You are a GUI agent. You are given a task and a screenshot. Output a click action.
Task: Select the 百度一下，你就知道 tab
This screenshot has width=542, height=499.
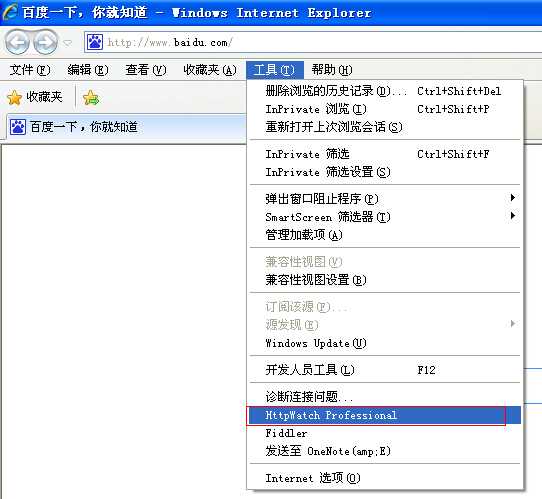coord(127,127)
